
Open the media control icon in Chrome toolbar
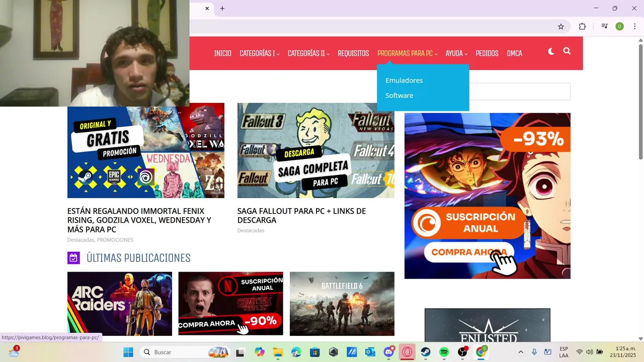[605, 27]
